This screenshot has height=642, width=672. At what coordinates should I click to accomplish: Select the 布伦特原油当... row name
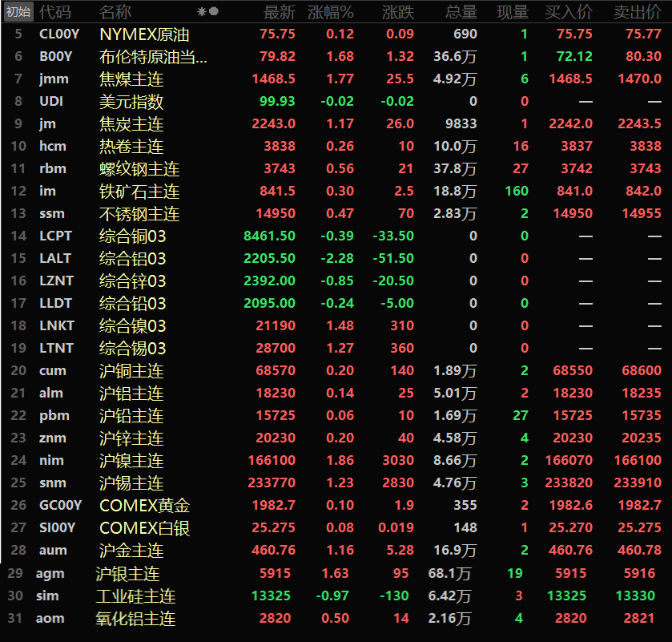tap(154, 57)
